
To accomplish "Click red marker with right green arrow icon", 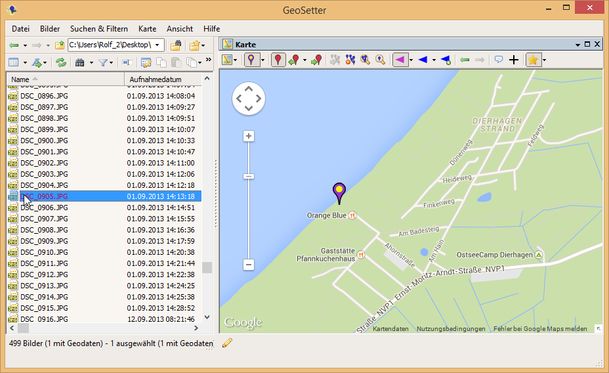I will tap(316, 60).
